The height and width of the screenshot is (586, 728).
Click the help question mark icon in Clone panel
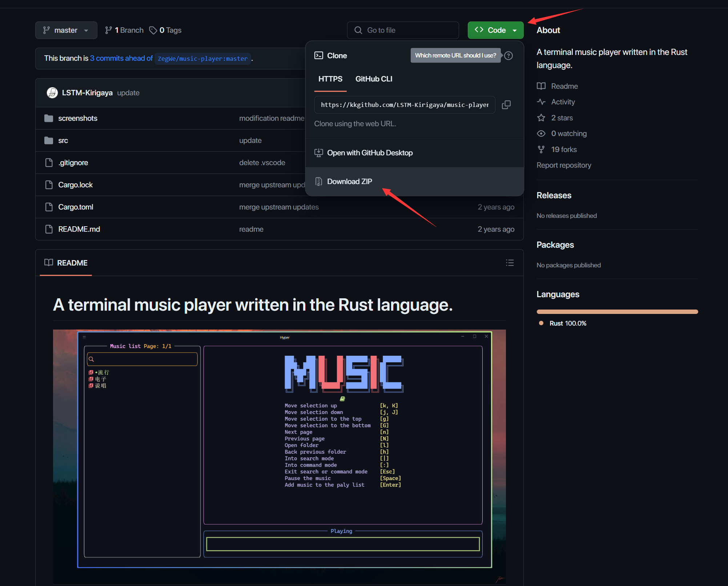(508, 56)
